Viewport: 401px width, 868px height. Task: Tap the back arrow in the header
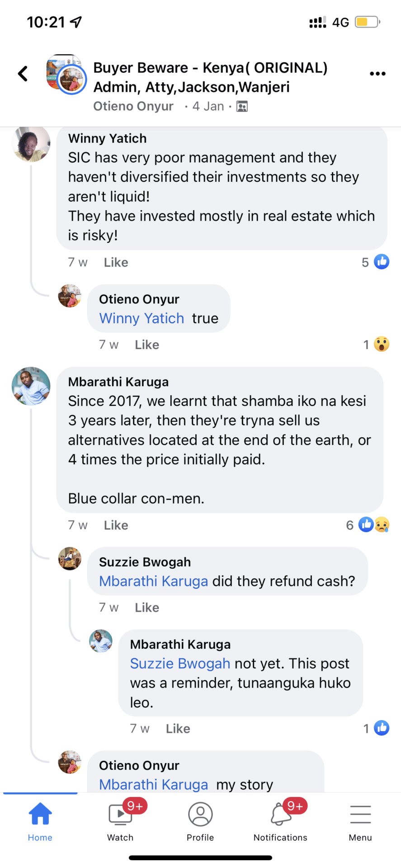pos(23,74)
